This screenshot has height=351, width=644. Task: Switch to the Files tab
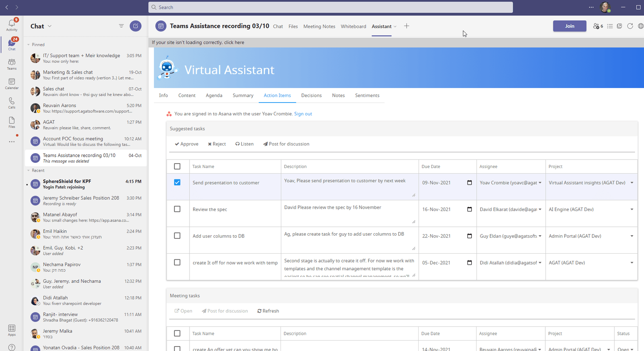pos(293,27)
